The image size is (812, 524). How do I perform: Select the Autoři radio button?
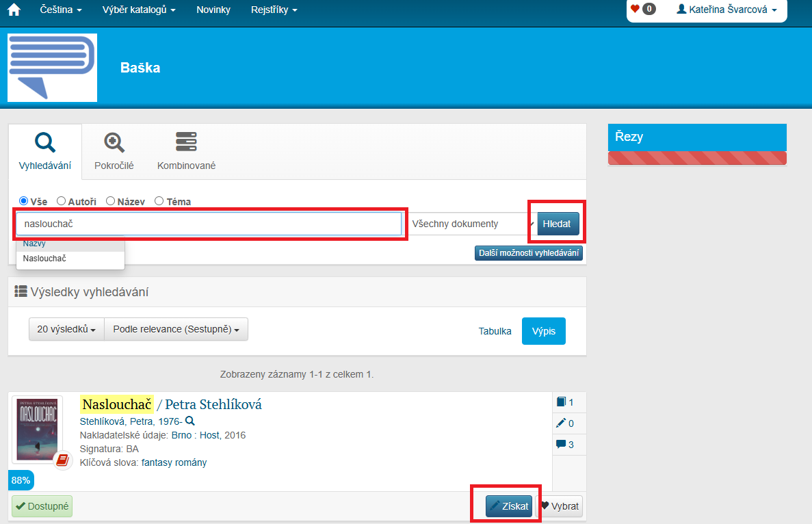[61, 201]
